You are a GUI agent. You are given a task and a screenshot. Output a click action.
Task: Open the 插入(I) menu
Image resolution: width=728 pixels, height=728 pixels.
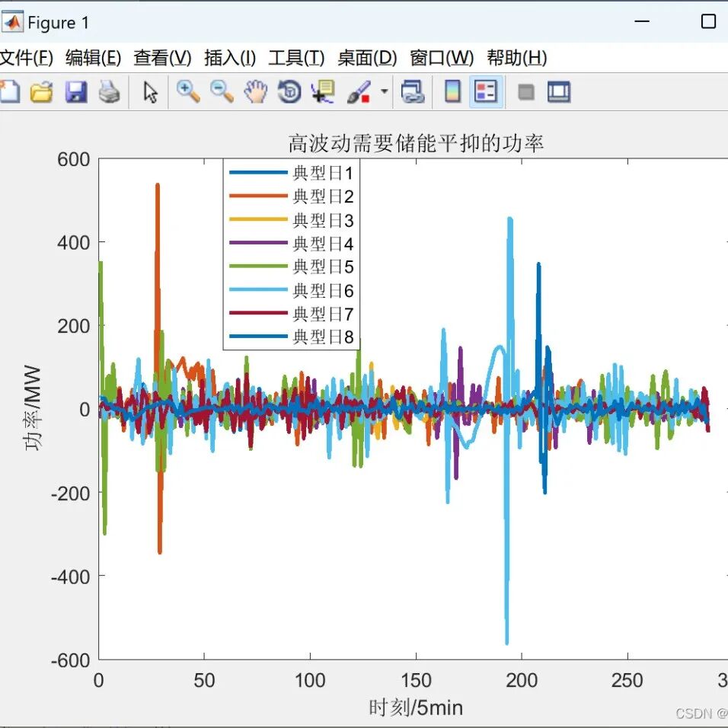tap(230, 58)
